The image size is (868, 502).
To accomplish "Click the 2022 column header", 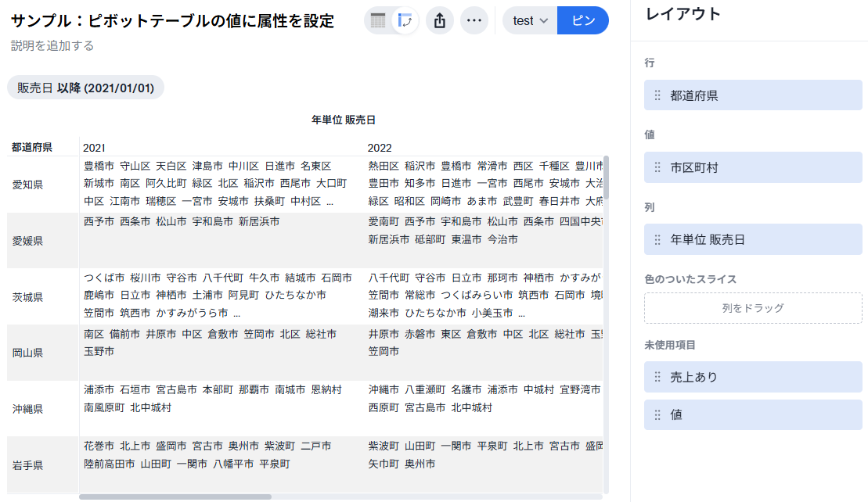I will point(380,148).
